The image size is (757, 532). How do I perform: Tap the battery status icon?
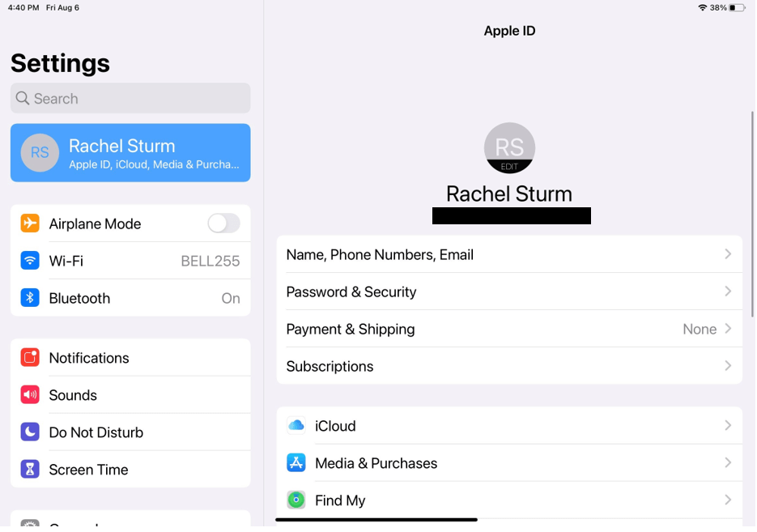coord(738,8)
